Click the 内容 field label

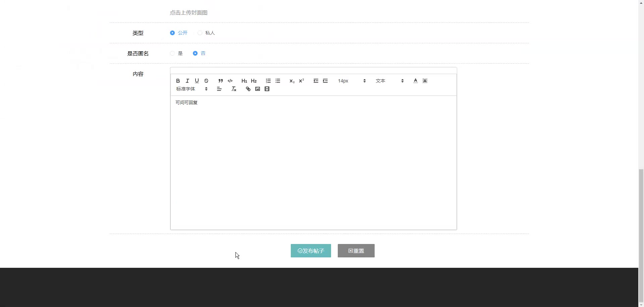click(138, 74)
